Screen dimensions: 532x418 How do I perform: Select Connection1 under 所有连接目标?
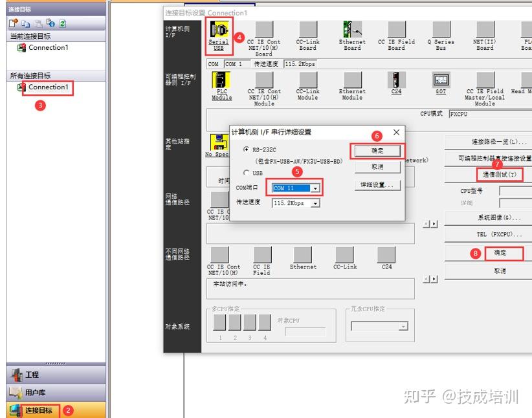[x=48, y=87]
